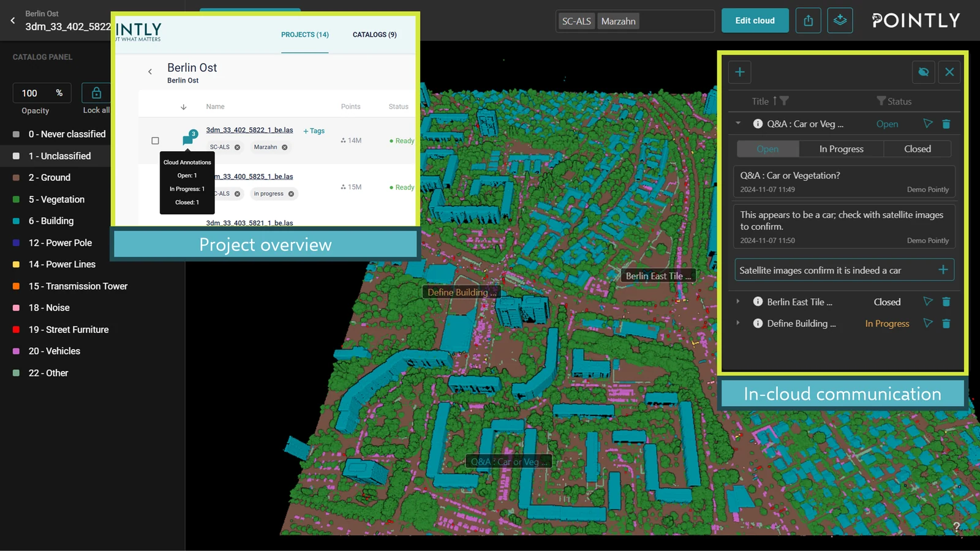The width and height of the screenshot is (980, 551).
Task: Toggle annotation visibility eye icon
Action: [924, 72]
